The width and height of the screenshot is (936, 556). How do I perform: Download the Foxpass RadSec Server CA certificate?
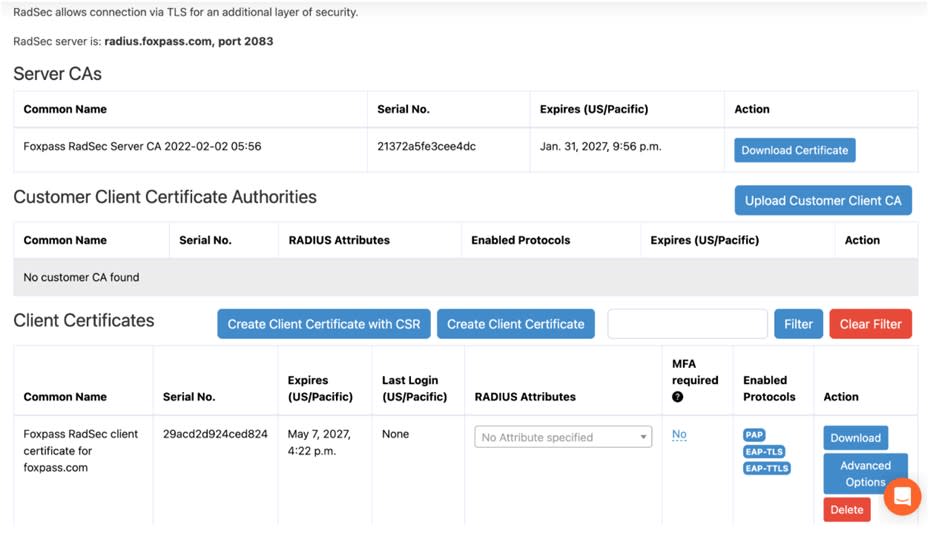coord(795,150)
